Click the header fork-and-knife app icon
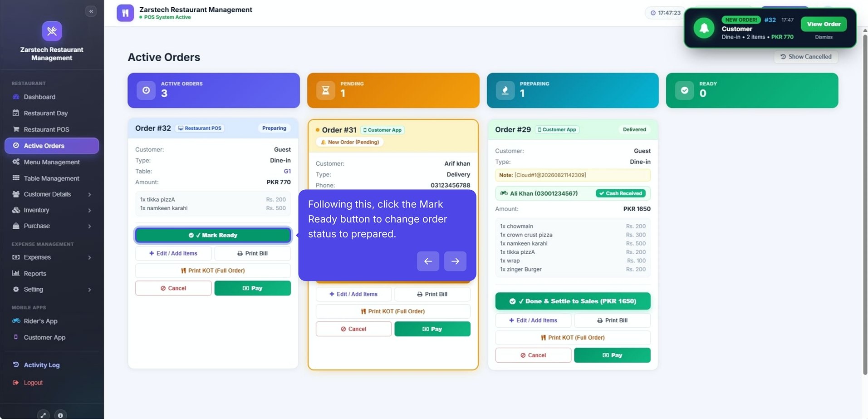The width and height of the screenshot is (868, 419). (125, 13)
